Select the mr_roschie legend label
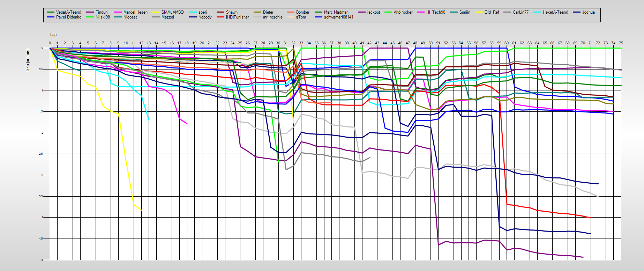The width and height of the screenshot is (644, 271). point(273,17)
